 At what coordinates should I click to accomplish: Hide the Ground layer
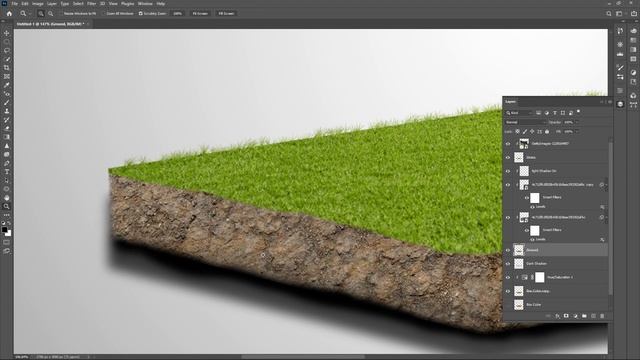pos(508,250)
